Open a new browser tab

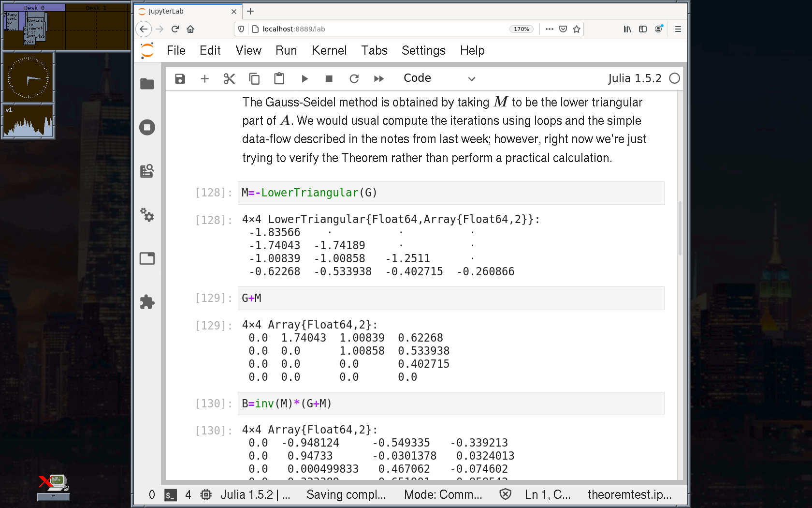tap(250, 11)
